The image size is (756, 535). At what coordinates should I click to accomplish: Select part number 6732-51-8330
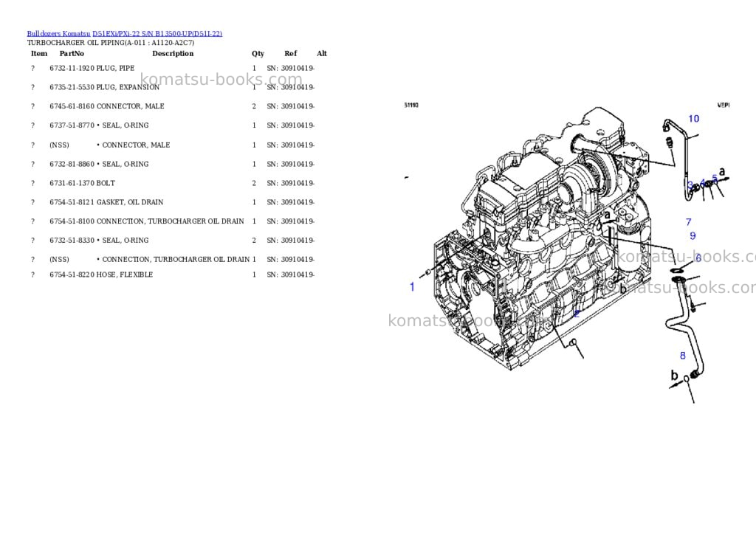[x=72, y=241]
